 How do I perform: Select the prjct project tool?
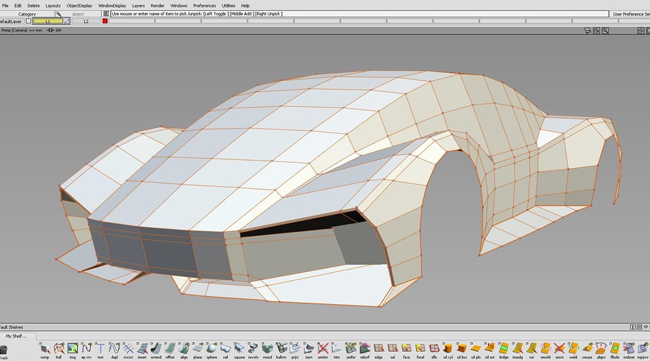[295, 351]
